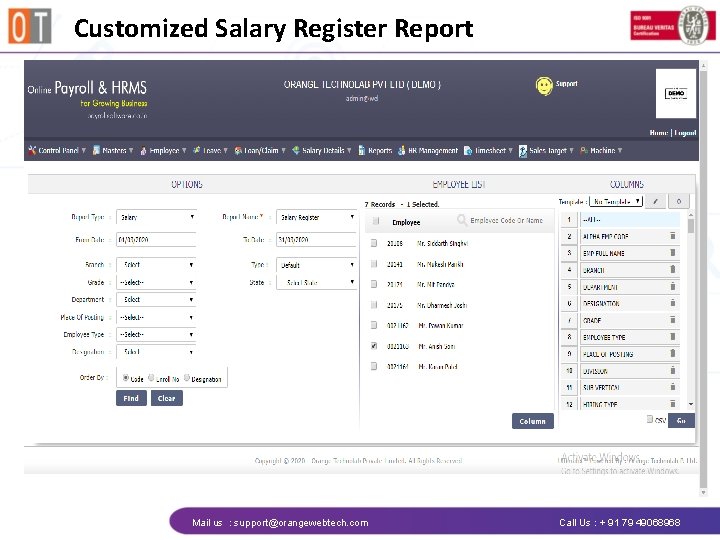Click the Reports document icon
720x540 pixels.
[362, 150]
